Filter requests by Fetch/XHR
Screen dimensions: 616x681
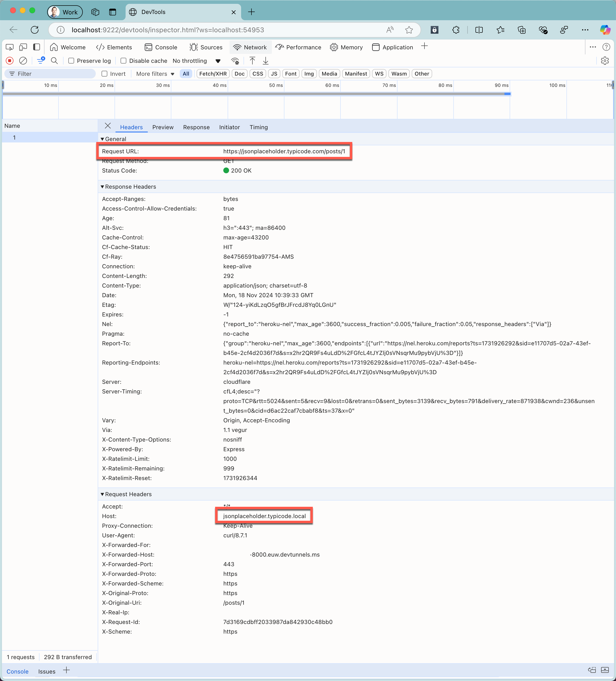(x=213, y=74)
